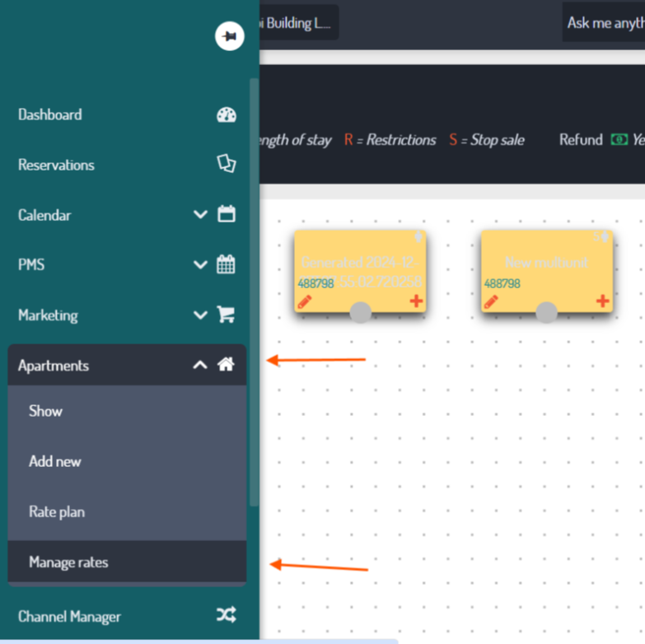Click person icon on New multiunit card

[x=605, y=236]
